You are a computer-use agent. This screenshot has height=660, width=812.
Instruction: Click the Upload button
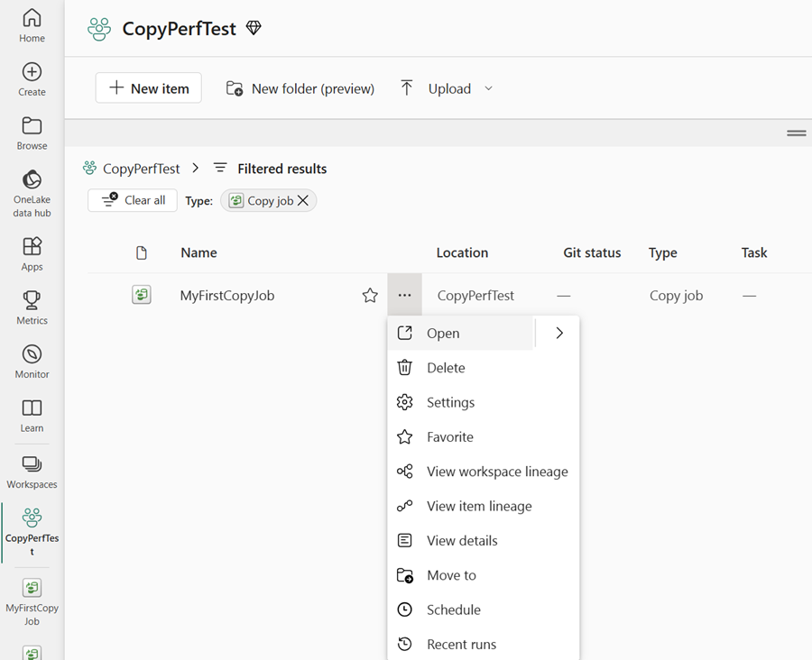tap(437, 88)
